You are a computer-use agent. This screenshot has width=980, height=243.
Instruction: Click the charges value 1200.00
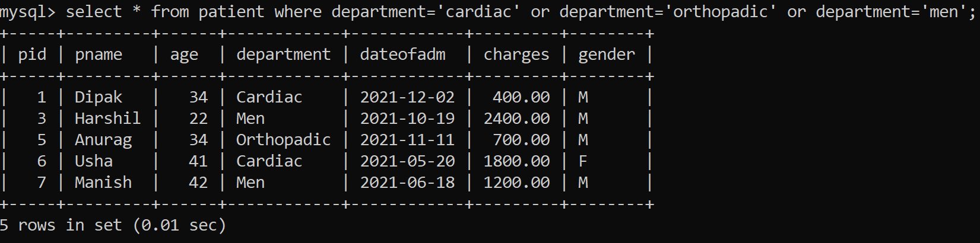tap(516, 183)
